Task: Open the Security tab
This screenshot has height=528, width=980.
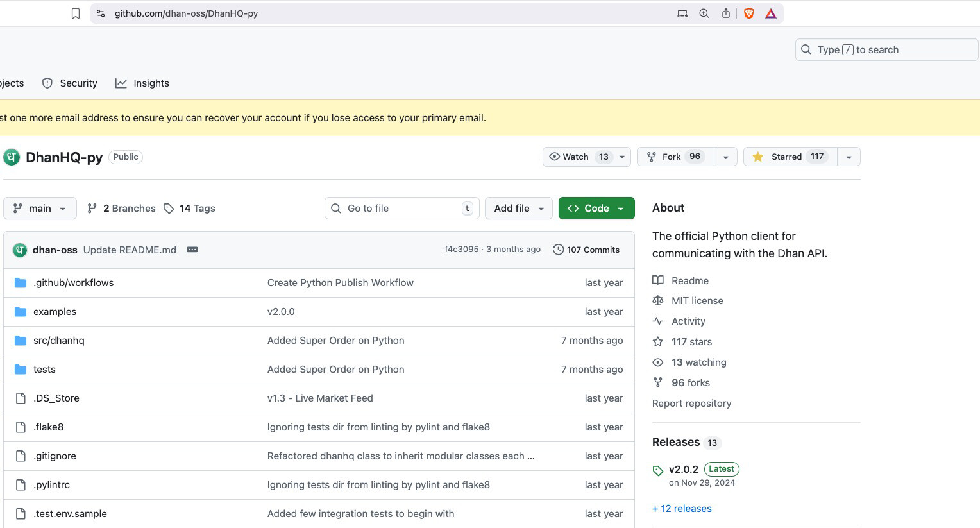Action: pyautogui.click(x=70, y=83)
